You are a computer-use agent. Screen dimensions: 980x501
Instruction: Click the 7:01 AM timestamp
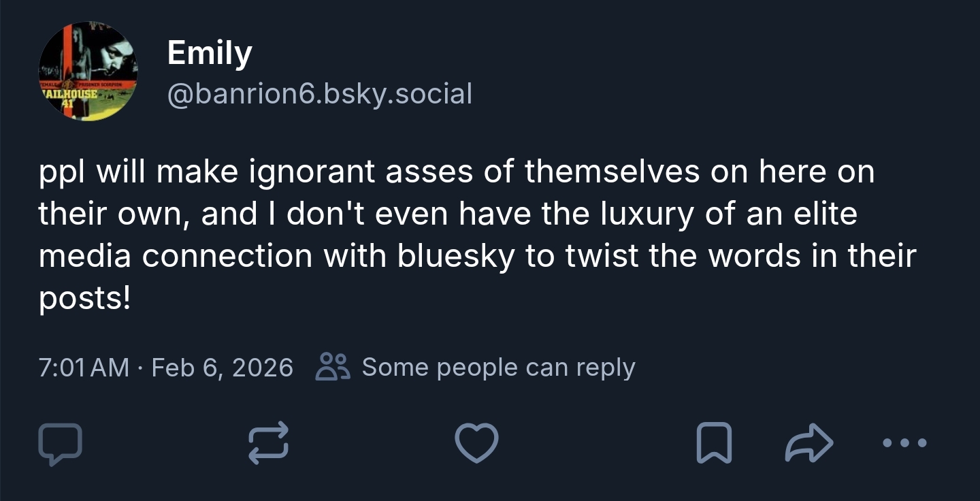click(x=84, y=367)
